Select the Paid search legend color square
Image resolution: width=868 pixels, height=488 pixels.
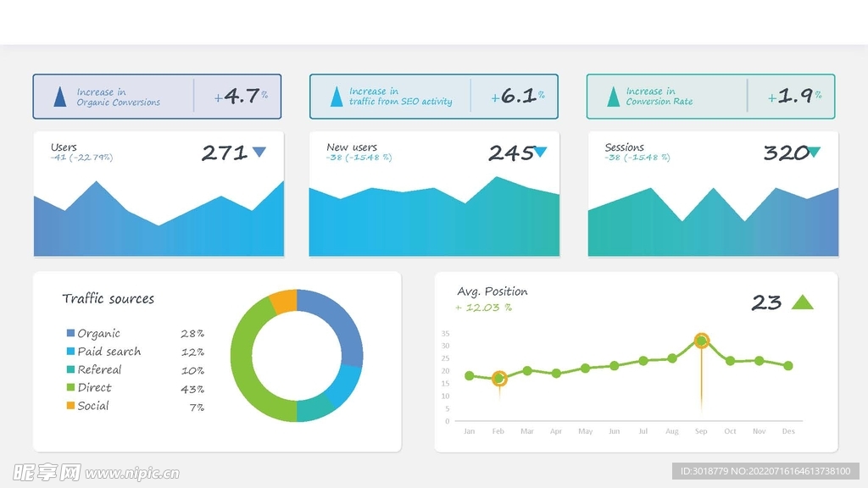click(71, 352)
